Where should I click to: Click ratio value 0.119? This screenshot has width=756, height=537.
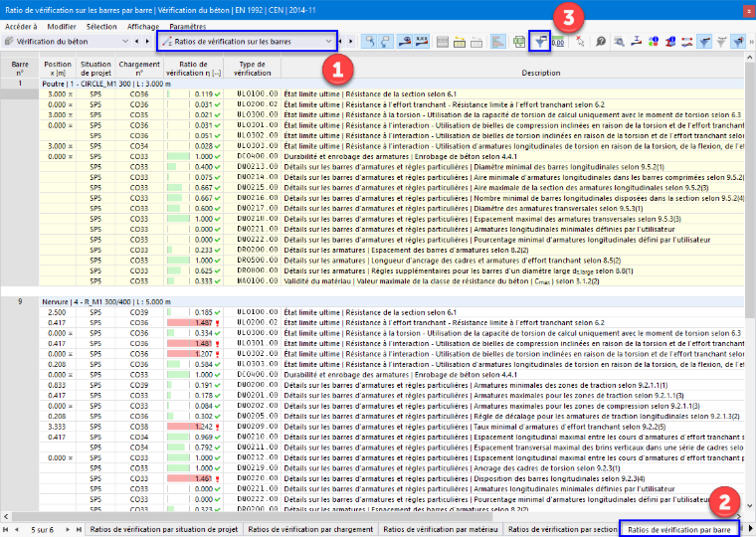pyautogui.click(x=204, y=94)
